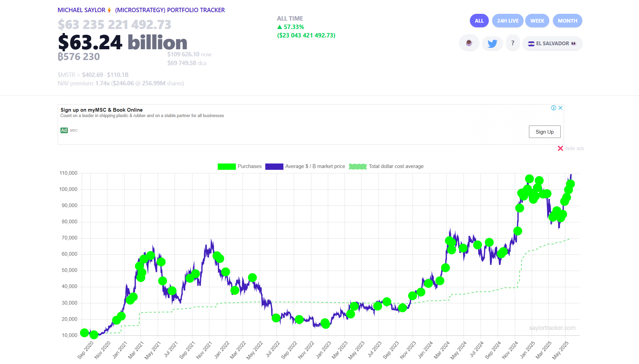Click the lightning bolt icon in title
This screenshot has width=639, height=364.
[109, 10]
